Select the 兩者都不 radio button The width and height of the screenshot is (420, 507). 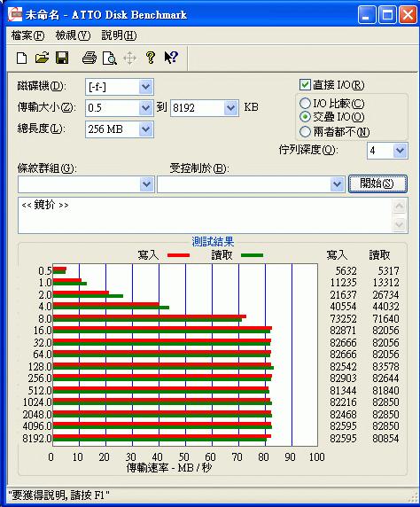coord(305,131)
